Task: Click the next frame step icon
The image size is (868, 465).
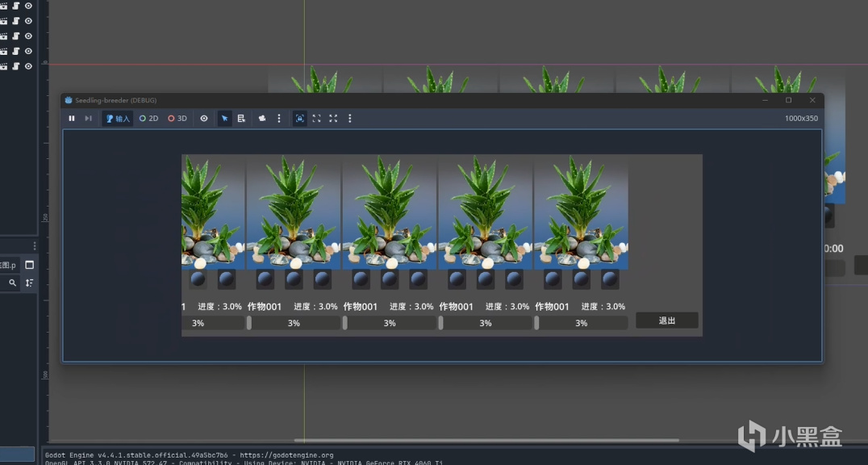Action: click(89, 119)
